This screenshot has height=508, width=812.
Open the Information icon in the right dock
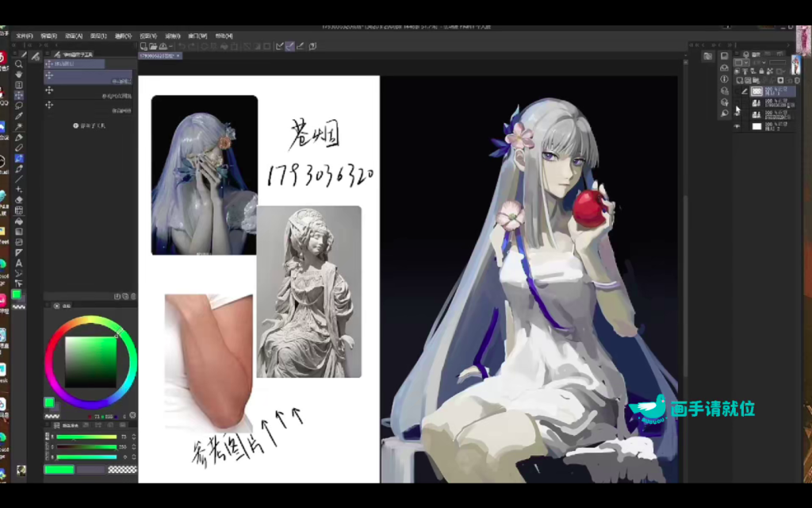tap(724, 79)
